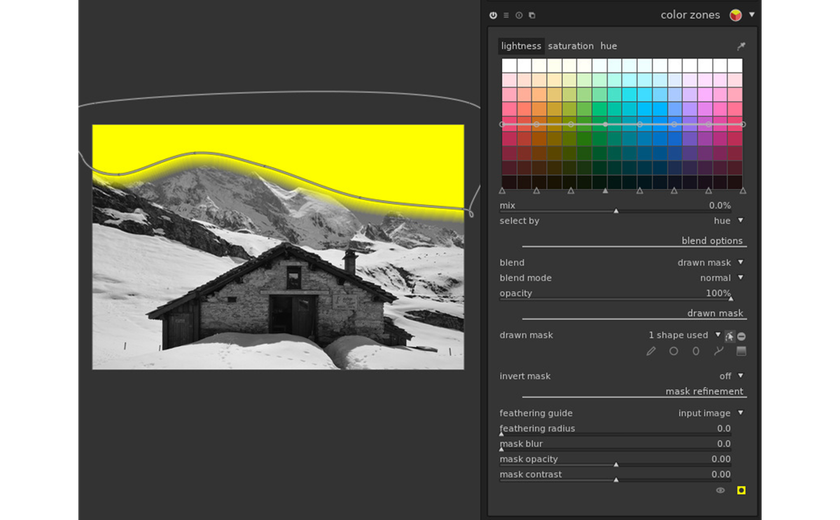Viewport: 840px width, 520px height.
Task: Click the drawn mask section heading
Action: click(x=715, y=313)
